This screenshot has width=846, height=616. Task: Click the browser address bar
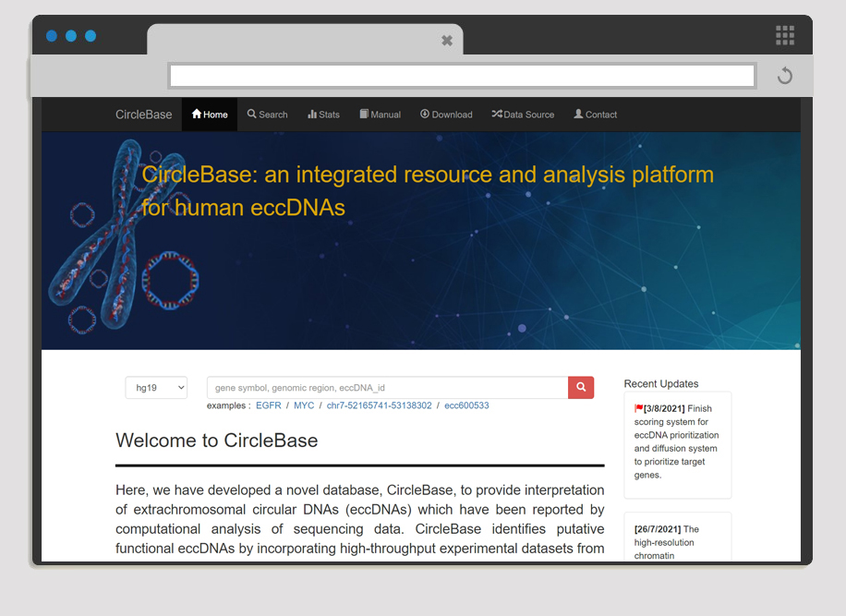(462, 76)
